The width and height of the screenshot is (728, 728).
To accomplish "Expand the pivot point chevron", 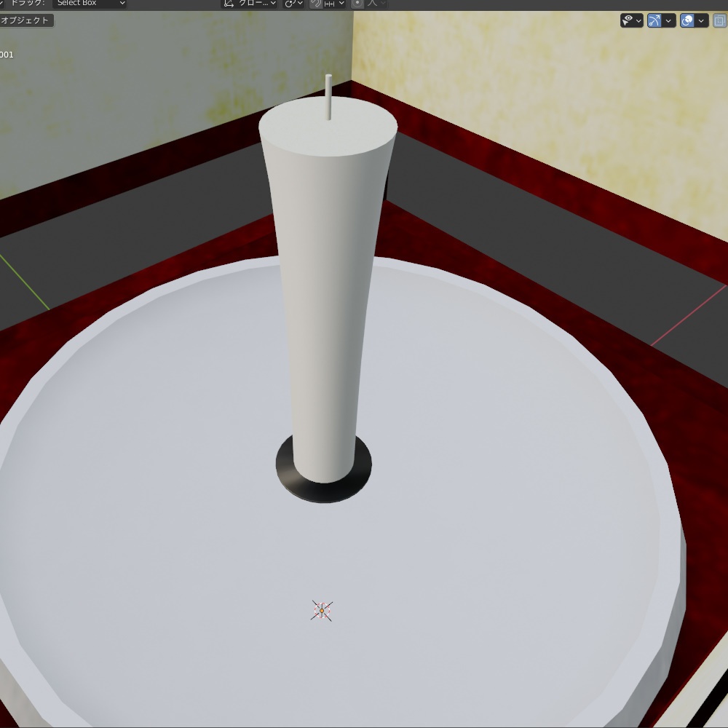I will (300, 4).
